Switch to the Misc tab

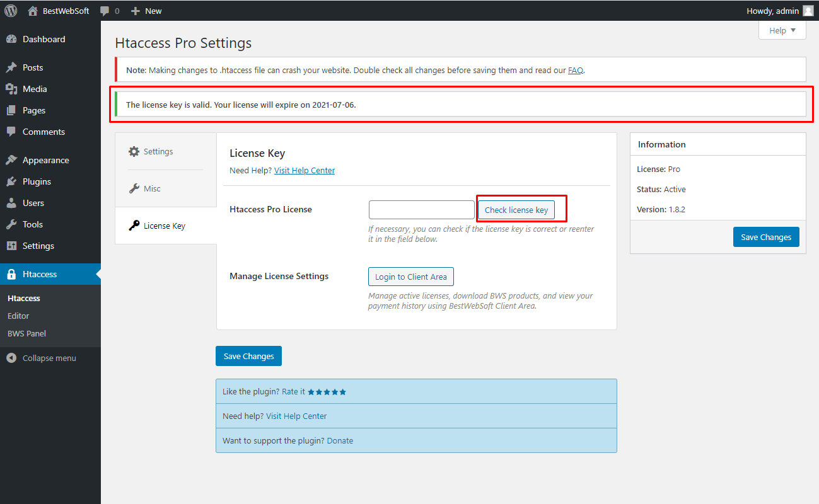(x=166, y=188)
